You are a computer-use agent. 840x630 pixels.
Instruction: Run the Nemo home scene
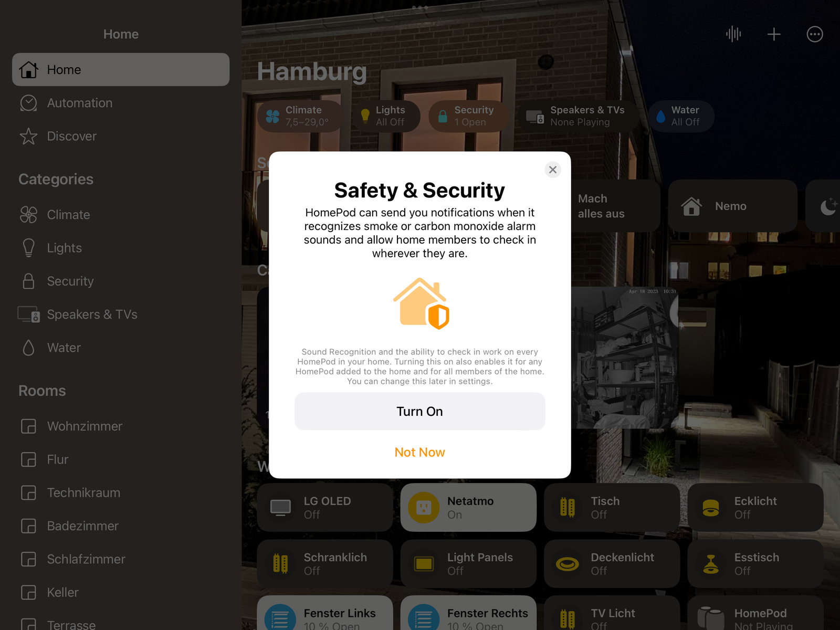point(732,206)
